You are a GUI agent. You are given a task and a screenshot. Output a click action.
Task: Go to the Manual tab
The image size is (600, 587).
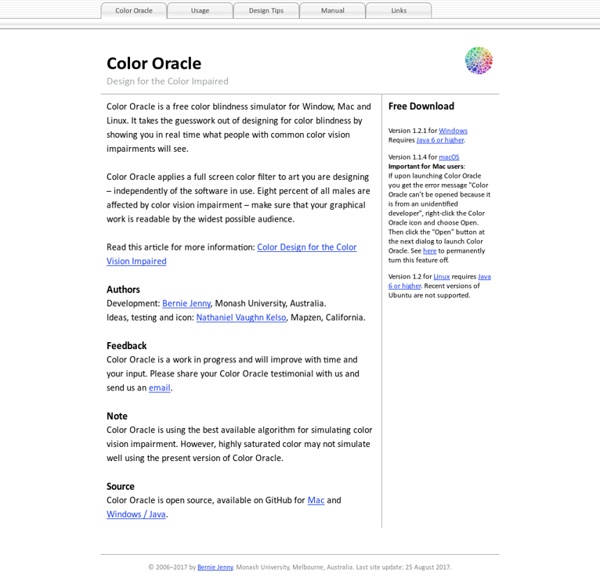pos(333,10)
